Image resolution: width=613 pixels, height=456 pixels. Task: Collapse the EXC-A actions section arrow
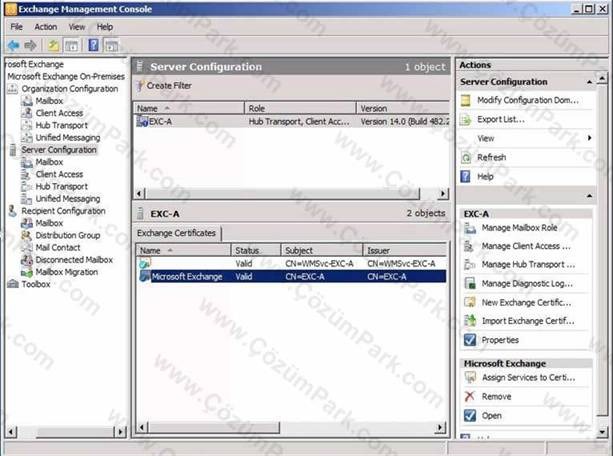click(589, 195)
